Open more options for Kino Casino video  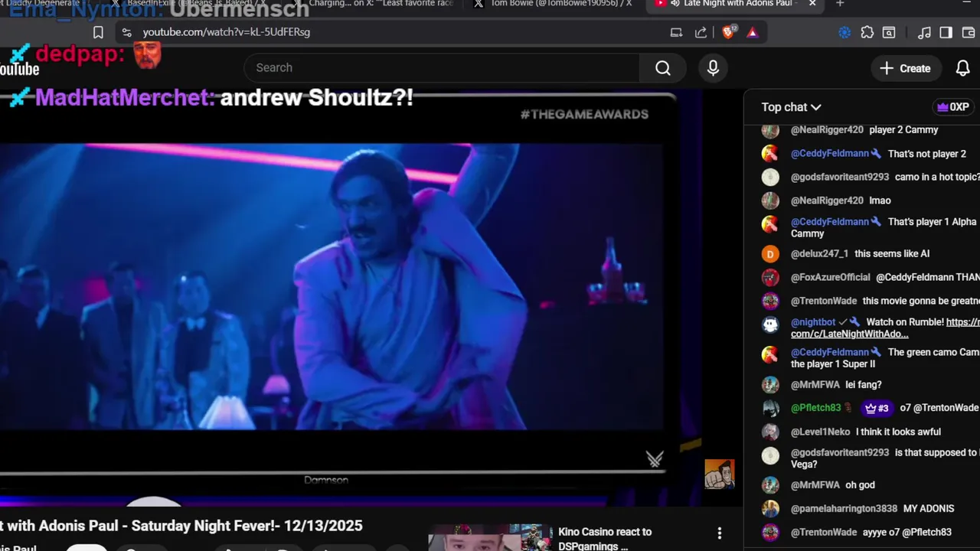tap(719, 533)
